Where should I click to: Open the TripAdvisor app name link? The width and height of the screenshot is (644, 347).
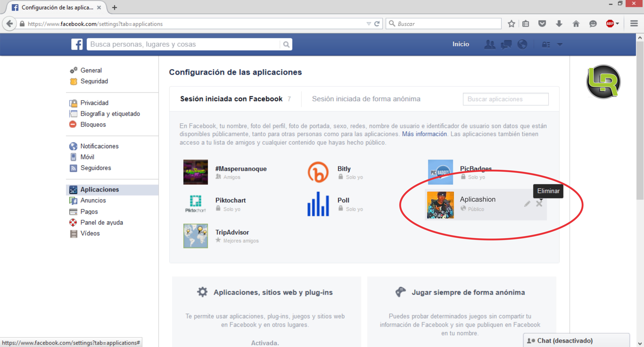[x=232, y=232]
